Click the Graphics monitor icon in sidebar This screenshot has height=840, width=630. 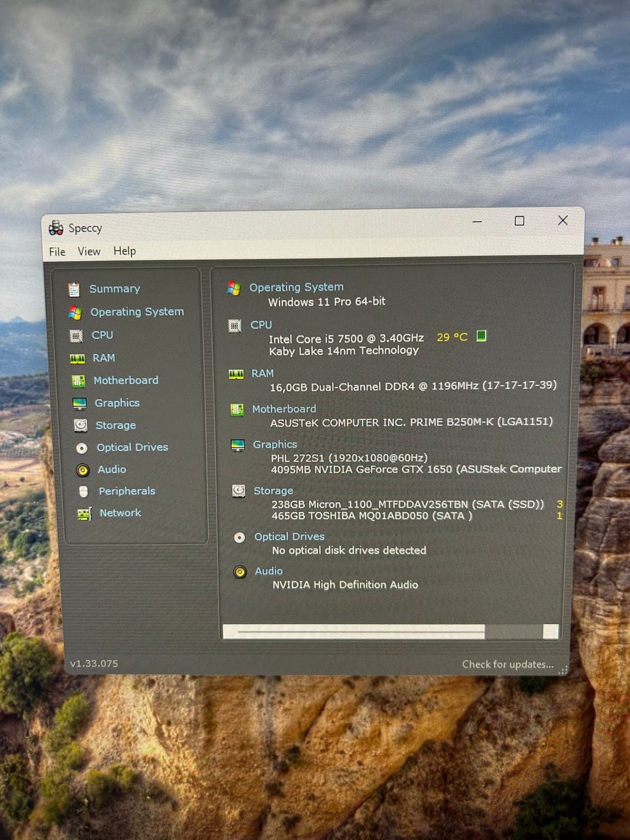79,404
